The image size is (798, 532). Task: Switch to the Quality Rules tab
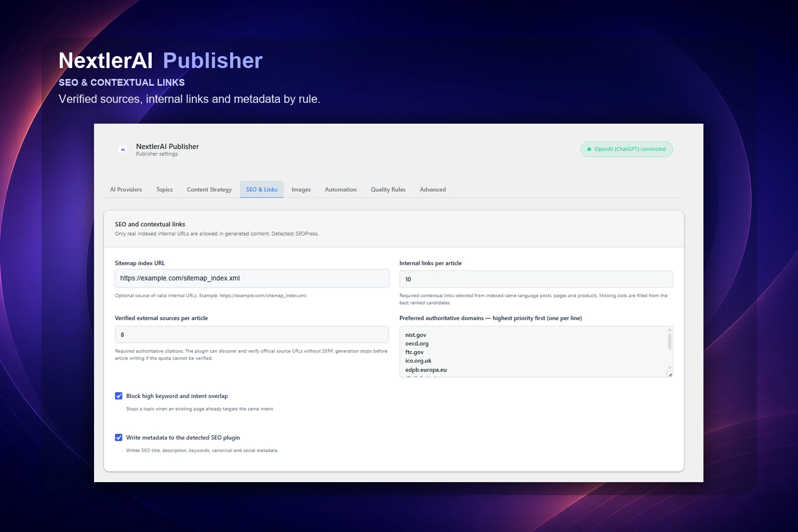tap(388, 190)
